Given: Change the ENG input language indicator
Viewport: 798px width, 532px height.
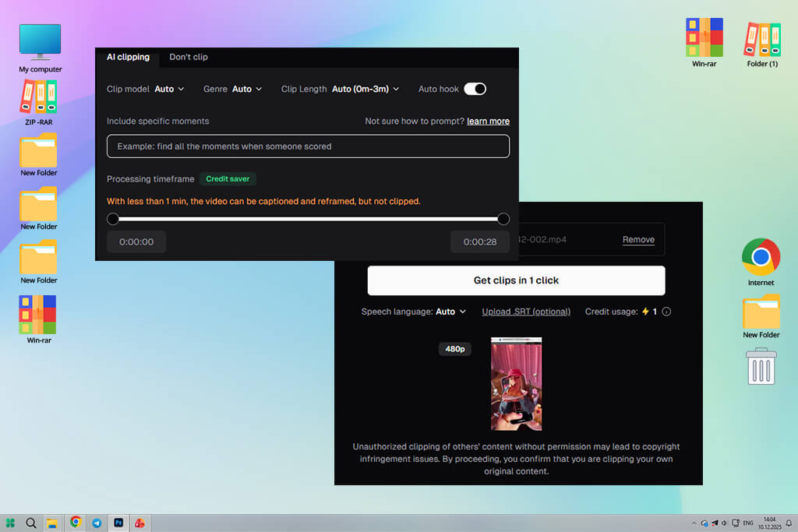Looking at the screenshot, I should pos(748,523).
